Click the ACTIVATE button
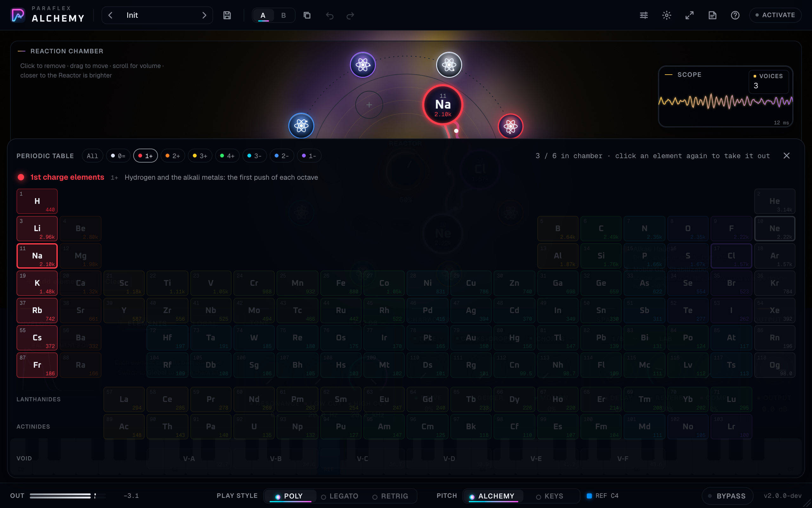 775,15
